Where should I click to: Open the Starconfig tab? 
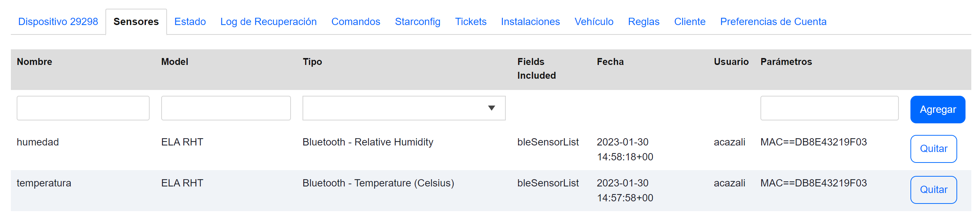tap(417, 22)
